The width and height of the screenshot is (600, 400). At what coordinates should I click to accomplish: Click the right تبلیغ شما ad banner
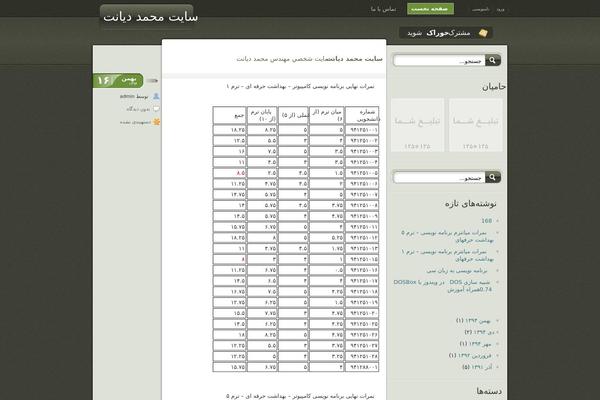pos(476,125)
